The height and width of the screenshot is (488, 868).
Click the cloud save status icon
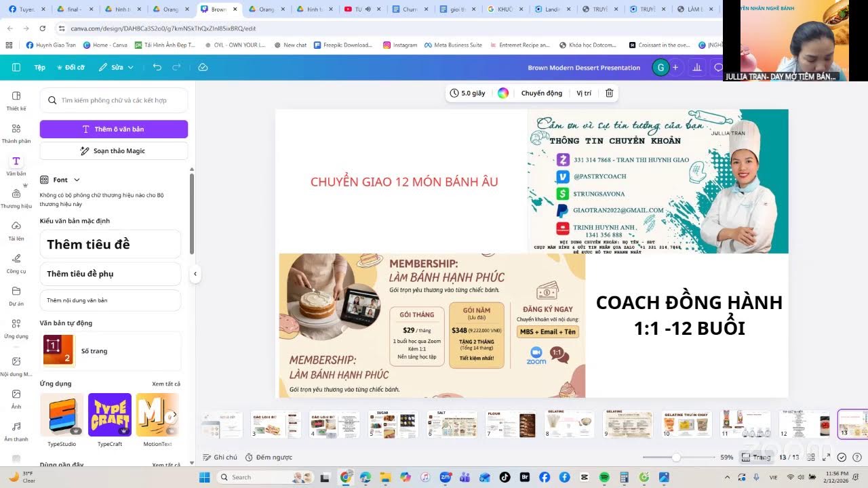tap(203, 67)
